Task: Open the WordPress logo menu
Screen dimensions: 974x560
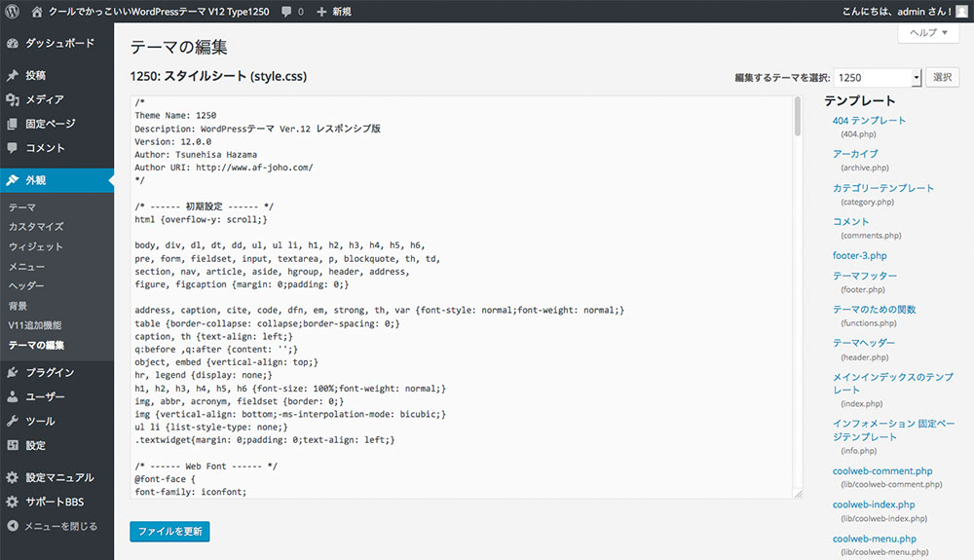Action: 13,11
